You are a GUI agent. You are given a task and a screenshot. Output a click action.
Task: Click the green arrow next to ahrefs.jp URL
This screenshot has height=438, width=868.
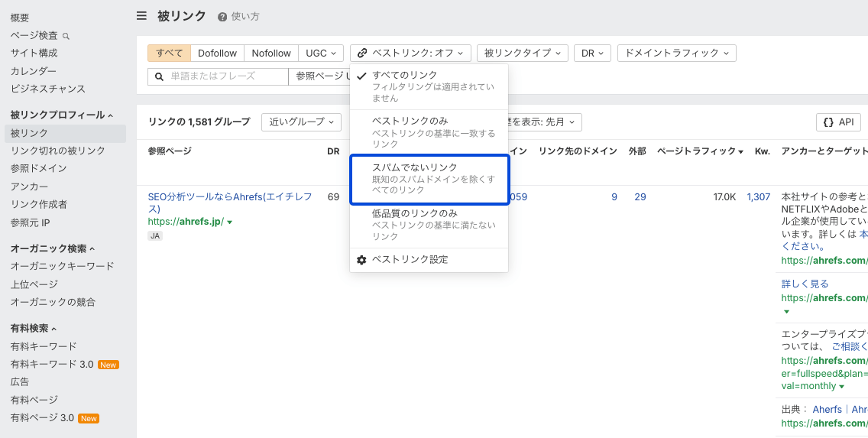pos(230,222)
